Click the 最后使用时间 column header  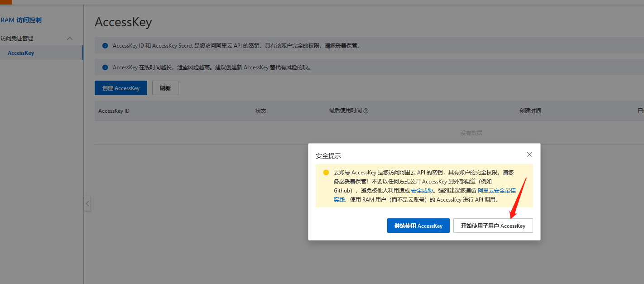(345, 111)
